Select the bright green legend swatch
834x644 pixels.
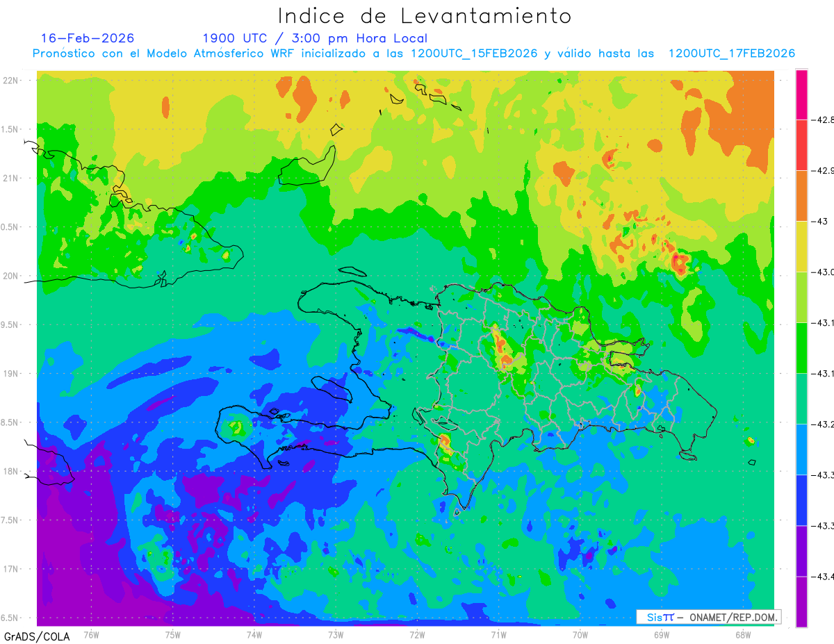(801, 347)
